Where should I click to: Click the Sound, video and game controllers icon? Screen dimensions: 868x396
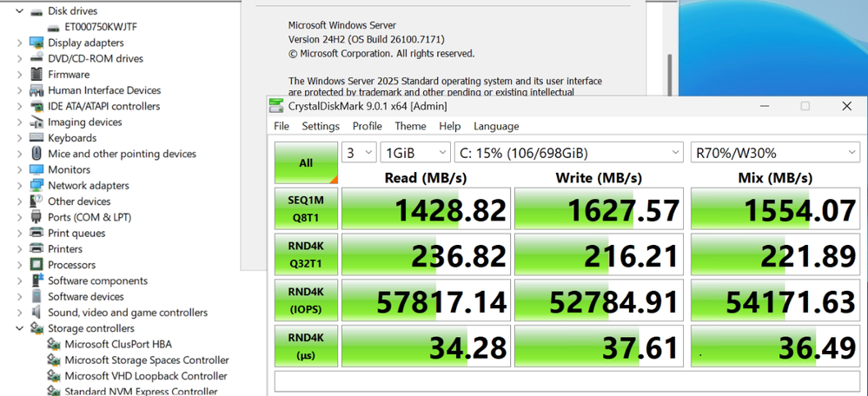[x=36, y=313]
